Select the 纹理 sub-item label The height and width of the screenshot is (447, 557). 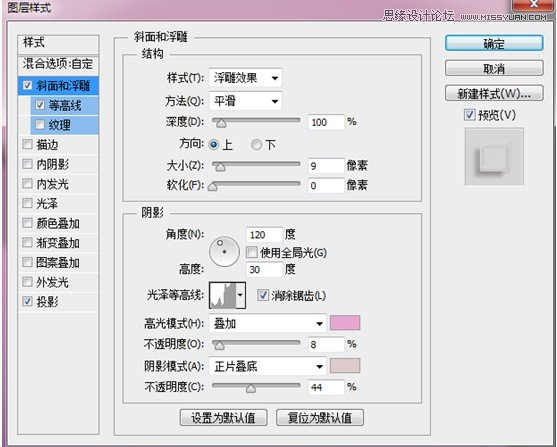tap(59, 125)
